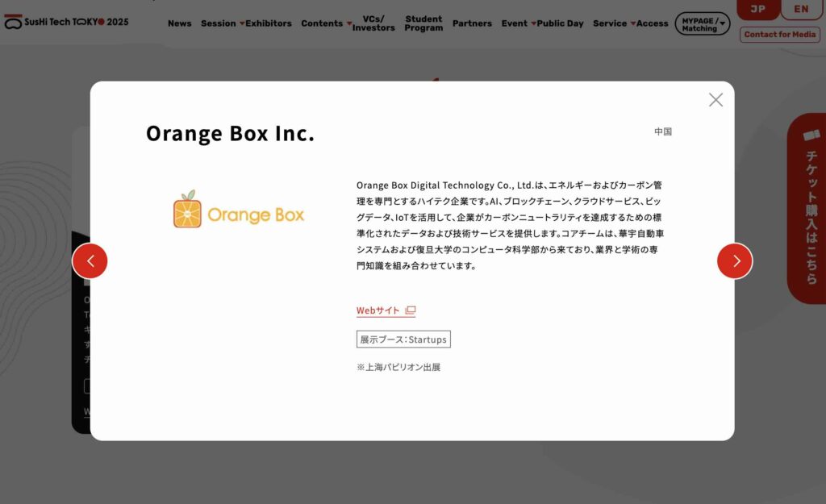The height and width of the screenshot is (504, 826).
Task: Close the Orange Box Inc. popup
Action: [715, 99]
